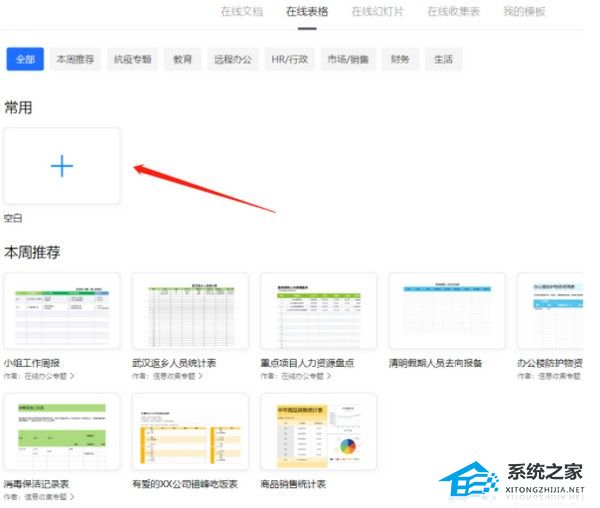
Task: Open author link under 武汉返乡人员统计表
Action: [x=168, y=376]
